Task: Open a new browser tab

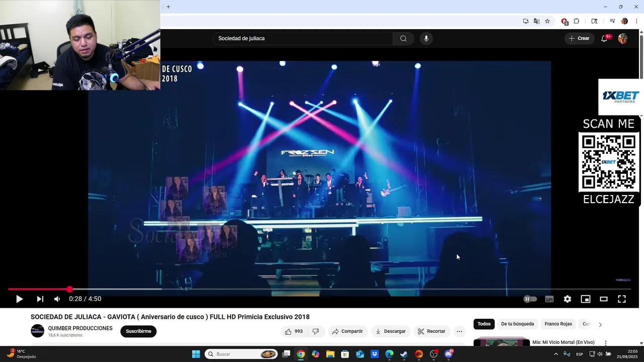Action: tap(168, 7)
